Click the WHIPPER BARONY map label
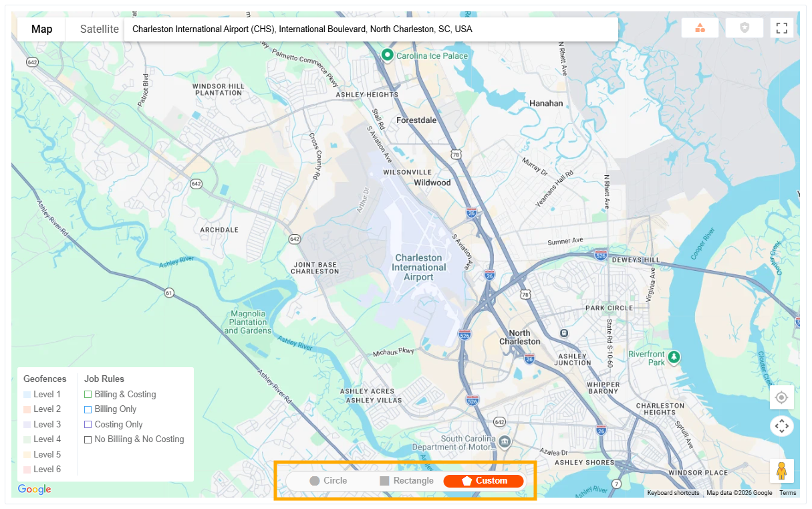Screen dimensions: 812x509 click(x=603, y=388)
